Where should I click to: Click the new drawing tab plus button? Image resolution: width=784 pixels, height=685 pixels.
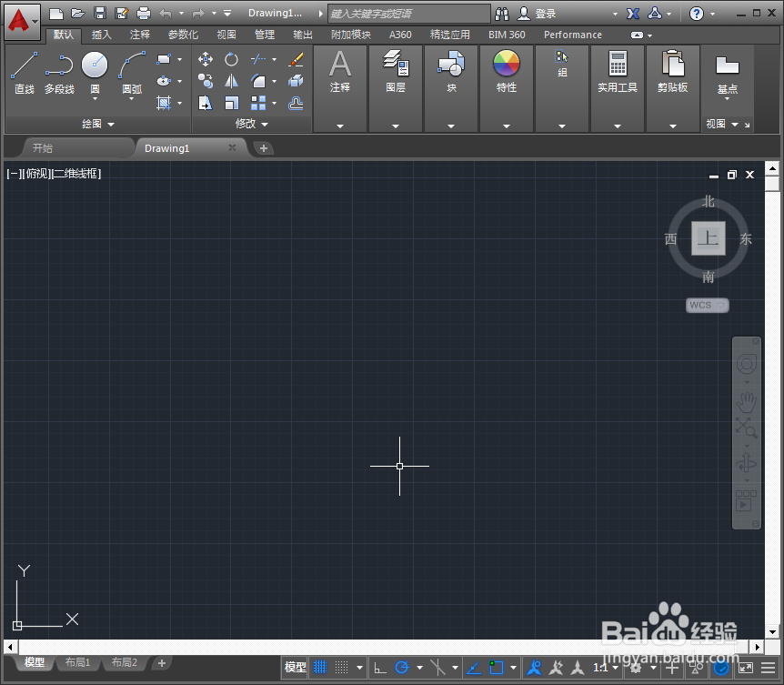264,148
